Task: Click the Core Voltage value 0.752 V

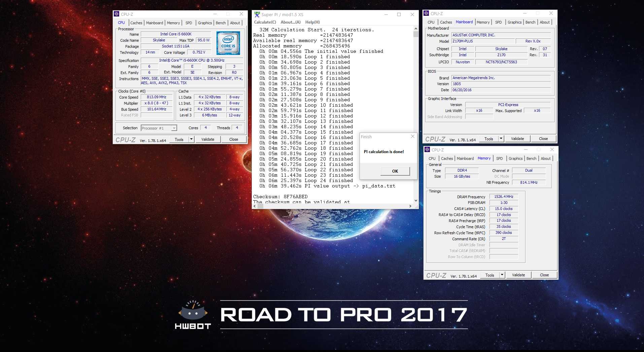Action: [199, 52]
